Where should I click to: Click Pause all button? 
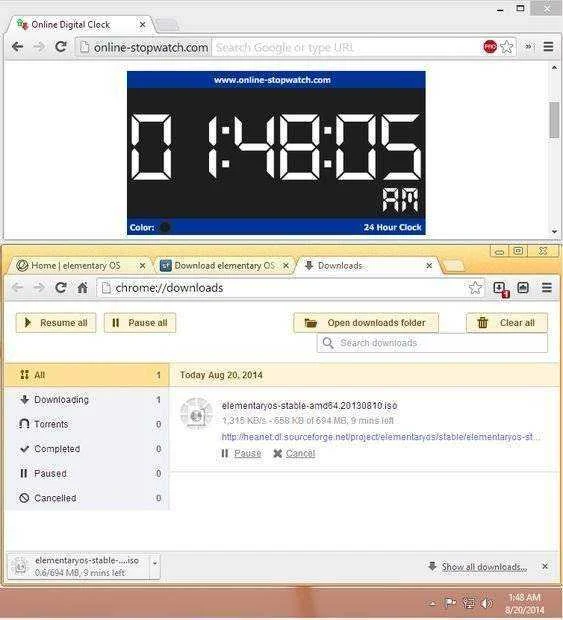point(140,323)
